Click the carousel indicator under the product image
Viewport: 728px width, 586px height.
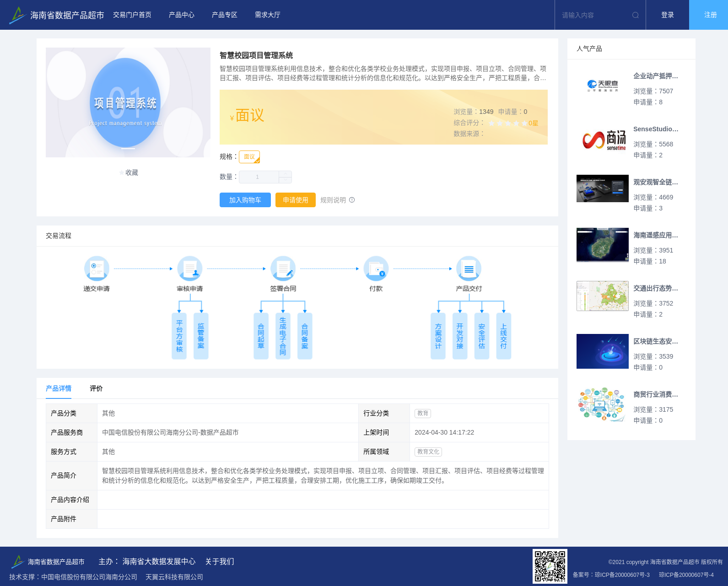click(x=128, y=148)
